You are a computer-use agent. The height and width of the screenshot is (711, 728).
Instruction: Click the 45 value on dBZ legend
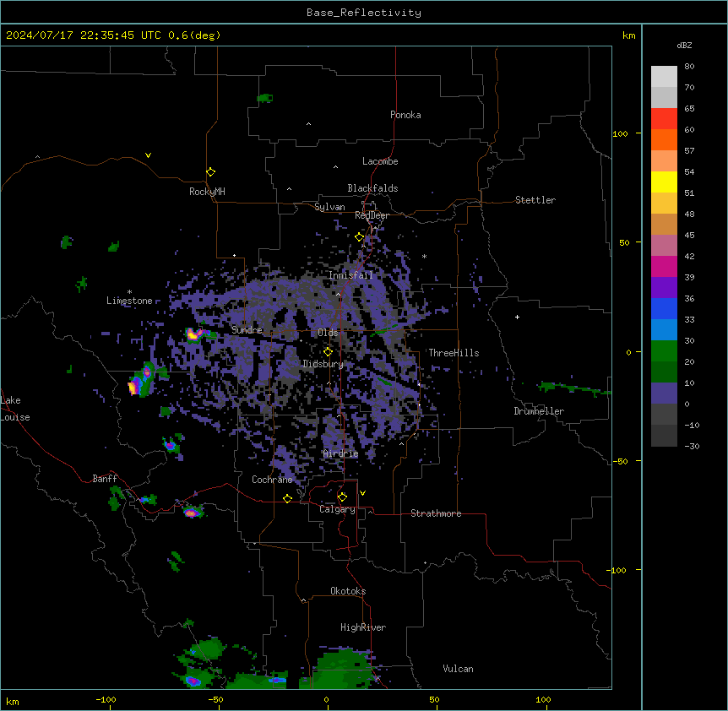coord(689,236)
